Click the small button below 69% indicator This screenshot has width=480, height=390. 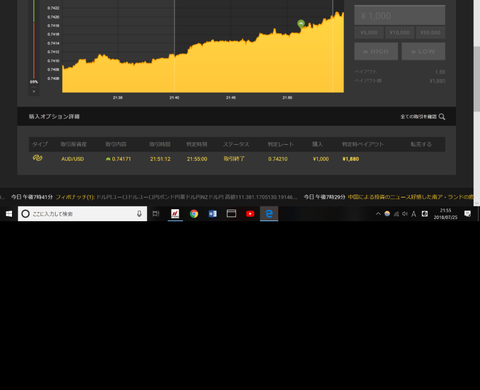[x=34, y=91]
